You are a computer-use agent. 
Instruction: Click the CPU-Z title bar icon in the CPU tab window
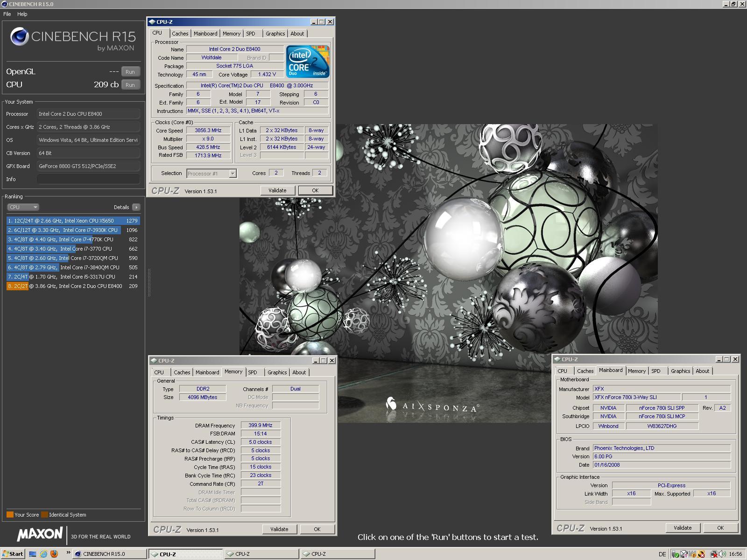(x=152, y=22)
